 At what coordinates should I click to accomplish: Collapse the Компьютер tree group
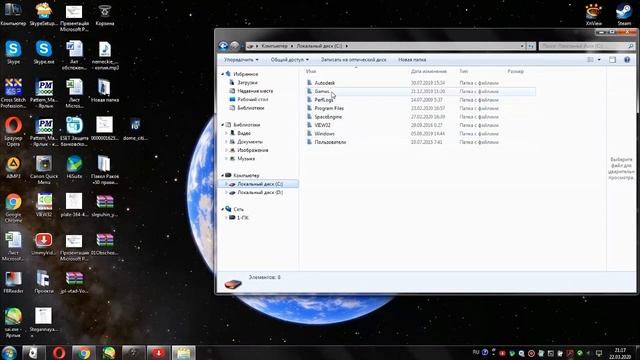tap(223, 175)
